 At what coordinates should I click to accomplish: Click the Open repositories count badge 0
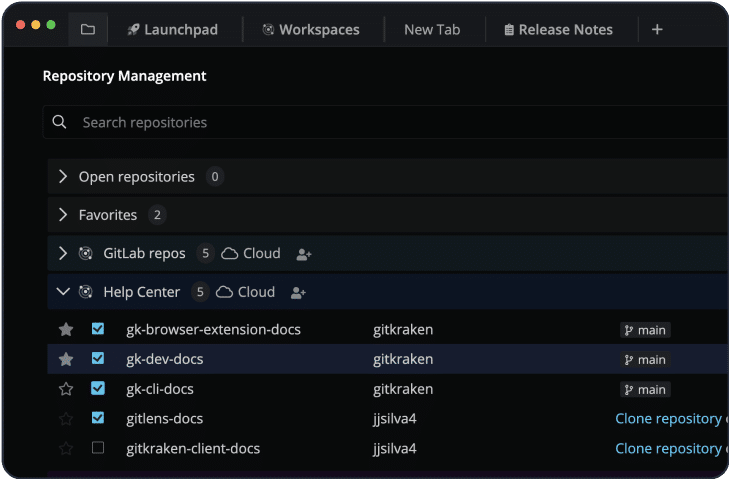tap(214, 176)
